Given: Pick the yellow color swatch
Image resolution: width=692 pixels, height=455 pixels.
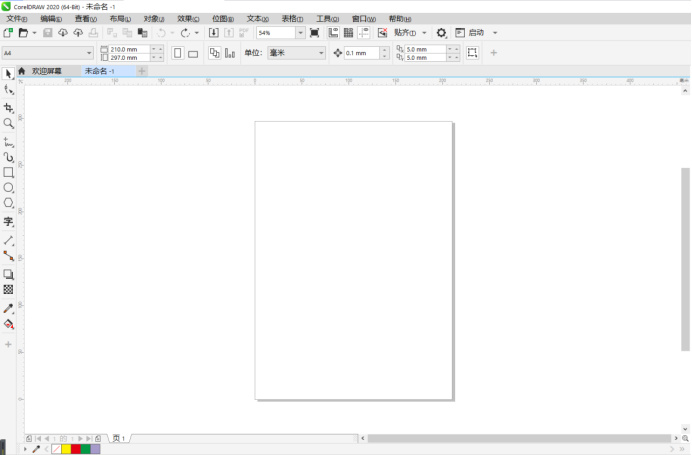Looking at the screenshot, I should 66,449.
